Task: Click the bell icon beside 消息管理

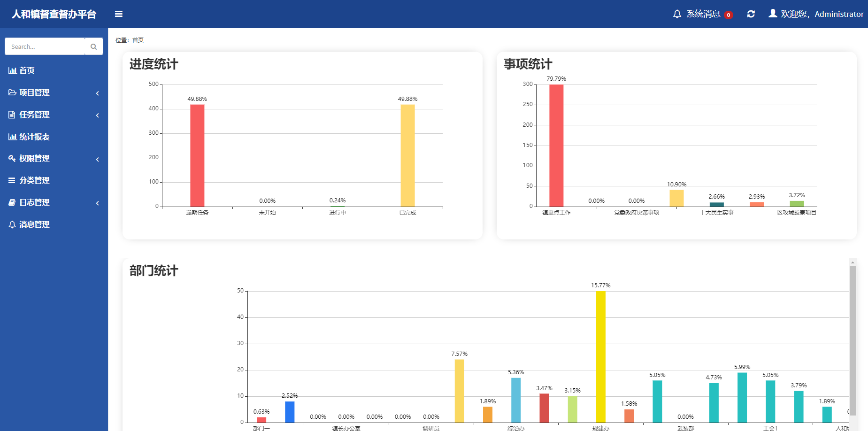Action: tap(12, 224)
